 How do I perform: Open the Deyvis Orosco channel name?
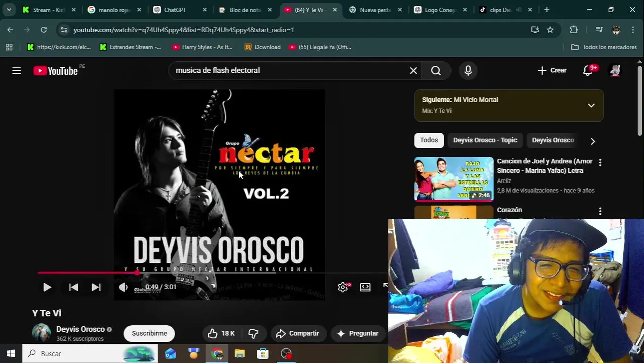pos(81,329)
